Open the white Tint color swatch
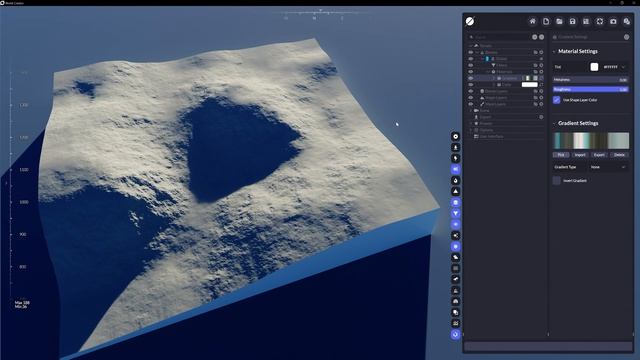The width and height of the screenshot is (640, 360). pos(594,67)
